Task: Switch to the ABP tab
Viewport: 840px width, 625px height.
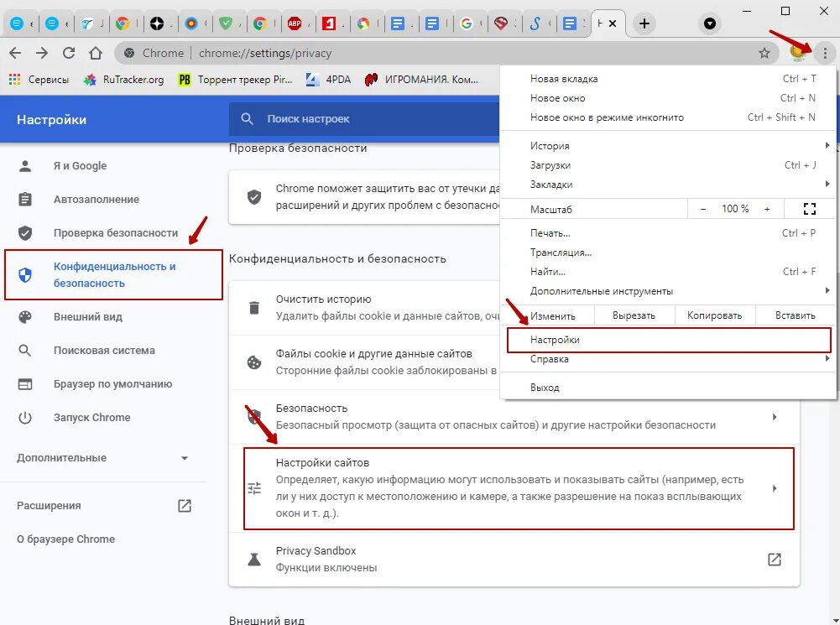Action: (x=299, y=23)
